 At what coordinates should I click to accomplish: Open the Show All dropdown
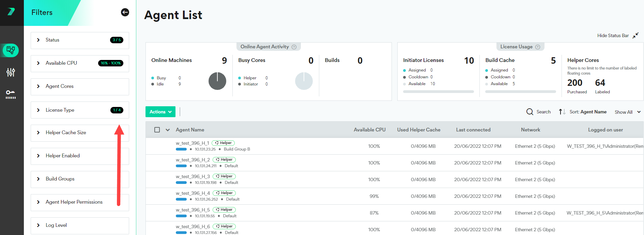pyautogui.click(x=627, y=112)
